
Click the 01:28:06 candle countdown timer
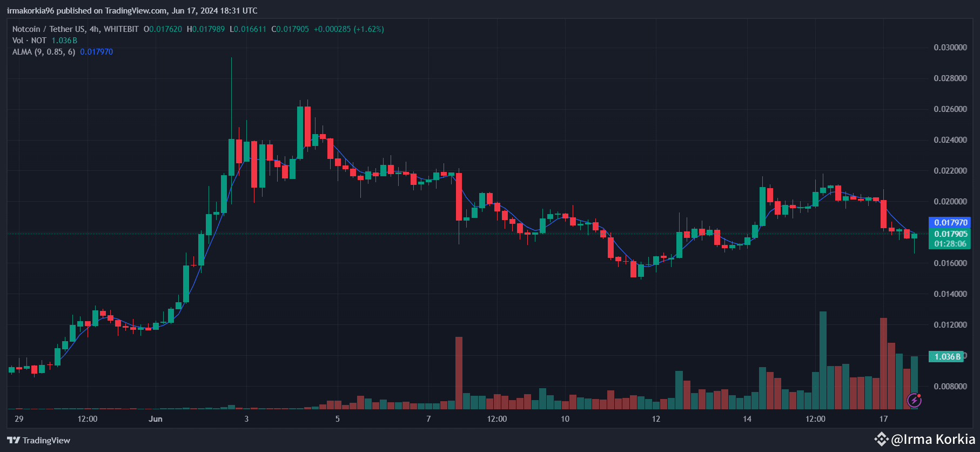pos(950,244)
